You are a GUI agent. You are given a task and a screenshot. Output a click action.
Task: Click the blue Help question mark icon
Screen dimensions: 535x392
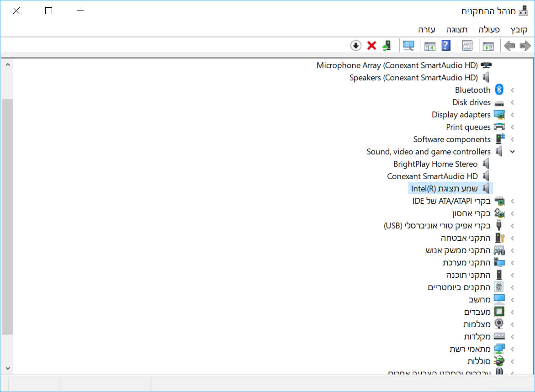tap(446, 46)
